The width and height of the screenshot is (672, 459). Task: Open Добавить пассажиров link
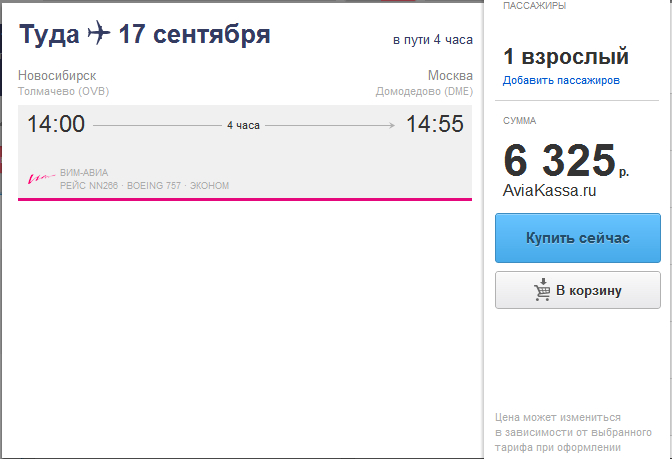click(x=561, y=81)
